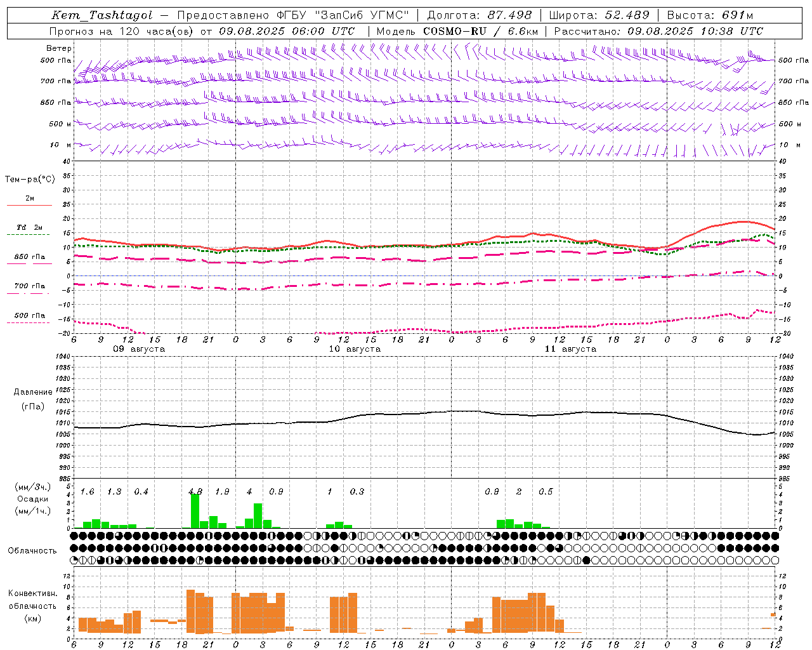The height and width of the screenshot is (650, 812).
Task: Click the forecast start 09.08.2025 06:00 UTC
Action: (x=287, y=31)
